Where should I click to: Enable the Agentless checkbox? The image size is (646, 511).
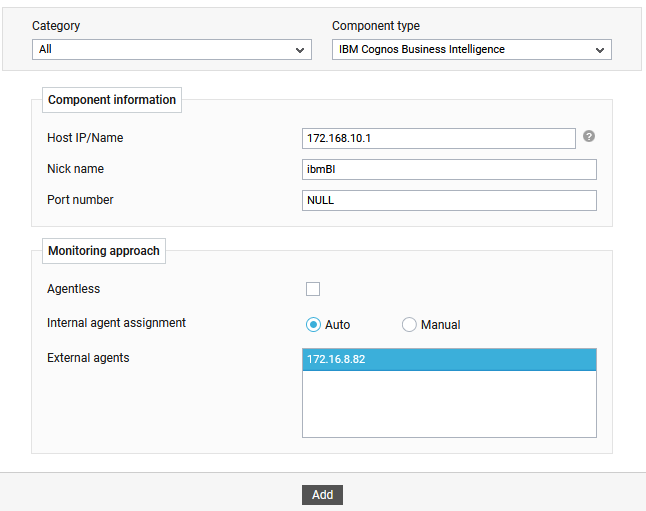pyautogui.click(x=313, y=289)
